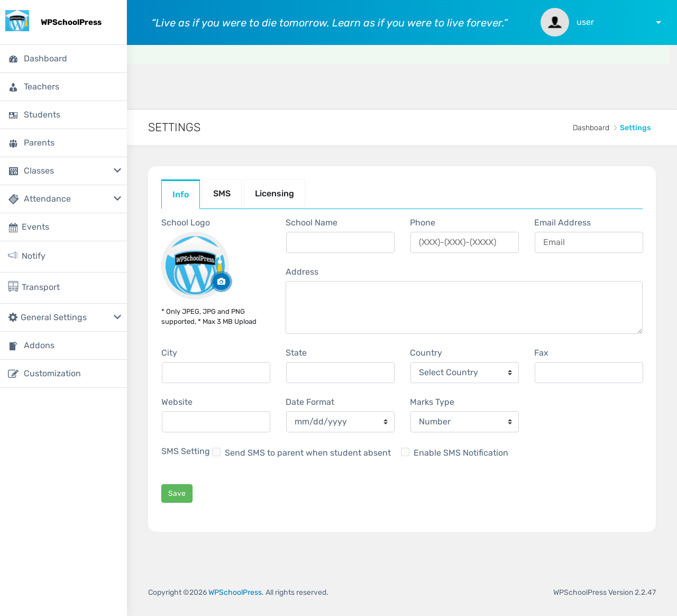This screenshot has height=616, width=677.
Task: Click the Classes table icon
Action: coord(13,171)
